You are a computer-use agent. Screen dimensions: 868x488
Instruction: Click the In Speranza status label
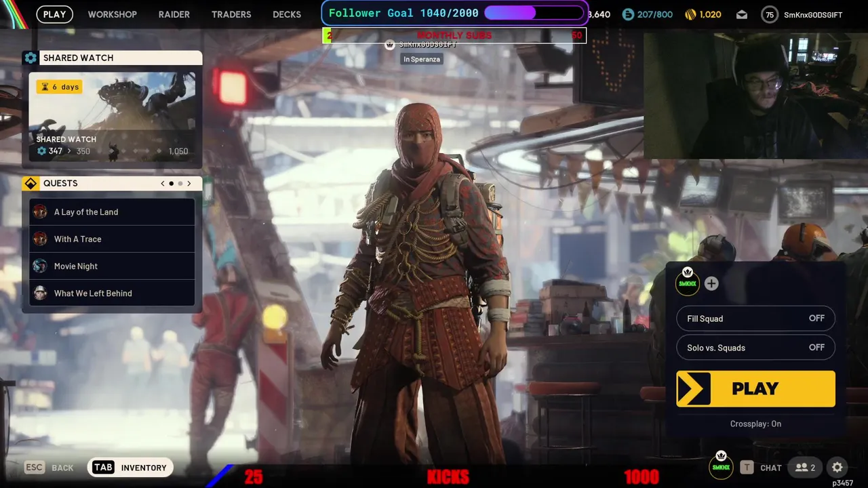pos(422,59)
